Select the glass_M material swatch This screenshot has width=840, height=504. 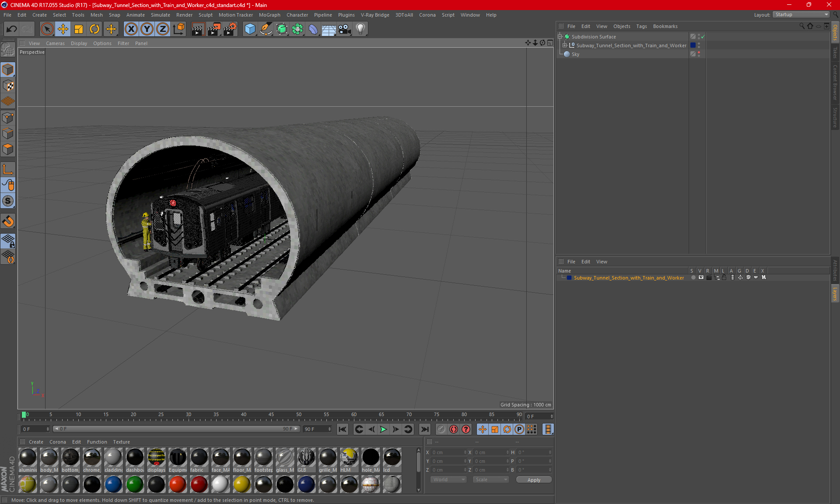285,460
